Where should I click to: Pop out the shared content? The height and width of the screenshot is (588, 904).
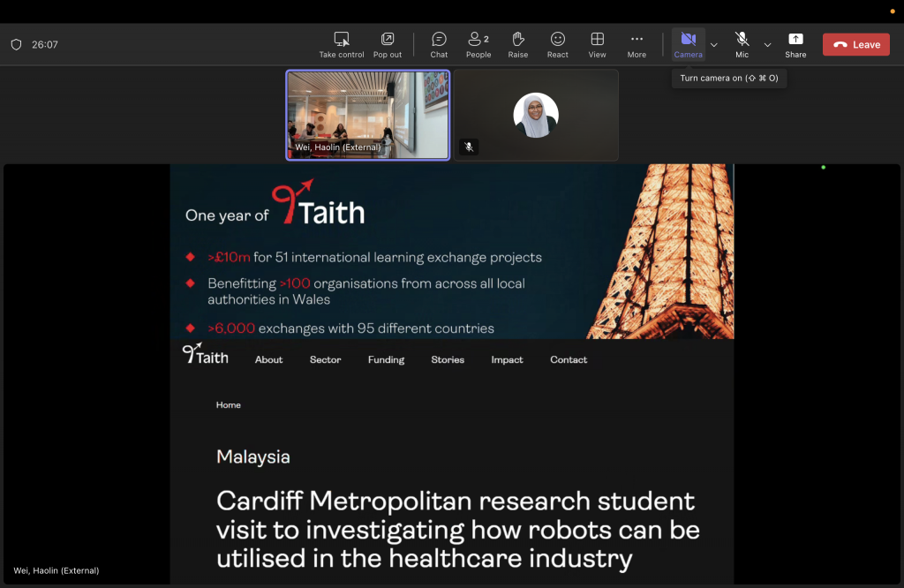click(x=388, y=45)
